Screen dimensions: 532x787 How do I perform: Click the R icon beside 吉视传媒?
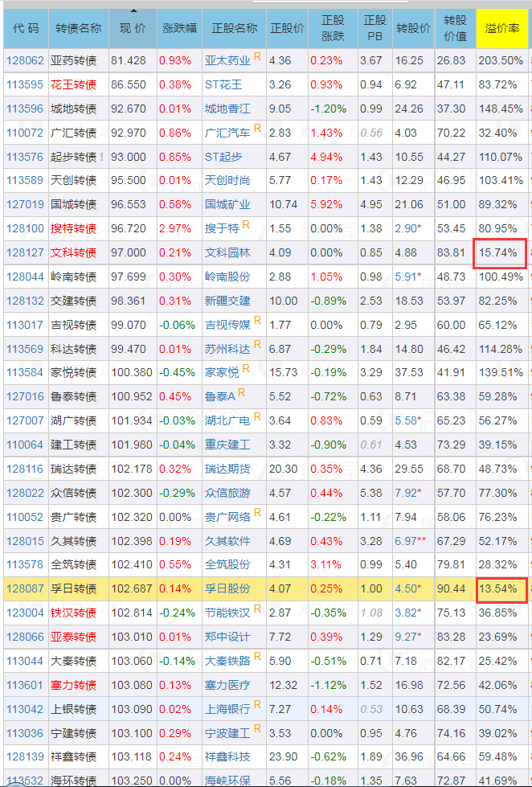pyautogui.click(x=257, y=321)
